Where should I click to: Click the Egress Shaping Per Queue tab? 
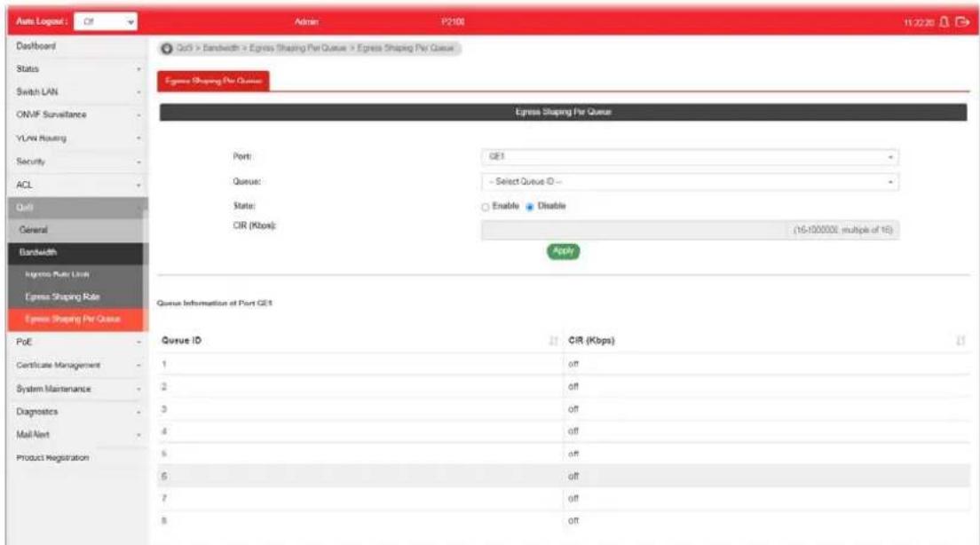213,82
